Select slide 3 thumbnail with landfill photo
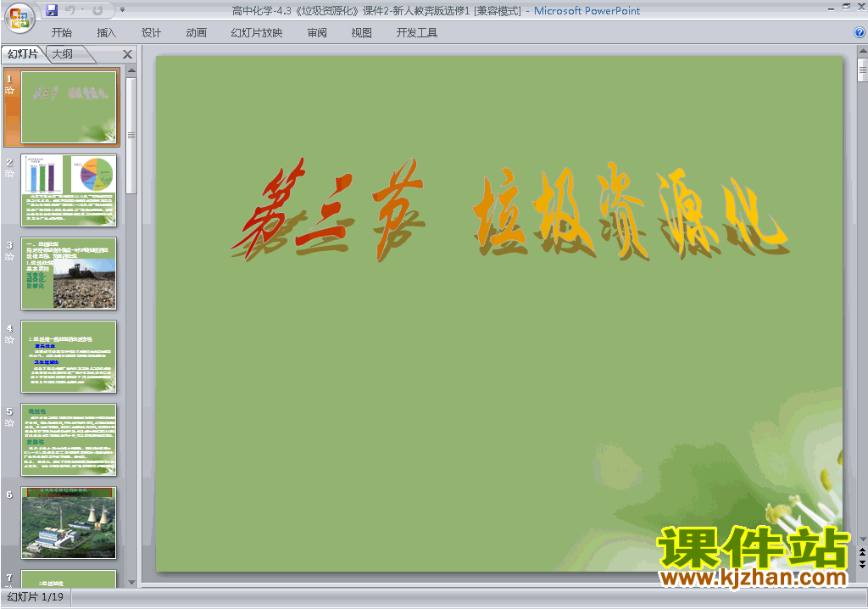 pyautogui.click(x=69, y=273)
